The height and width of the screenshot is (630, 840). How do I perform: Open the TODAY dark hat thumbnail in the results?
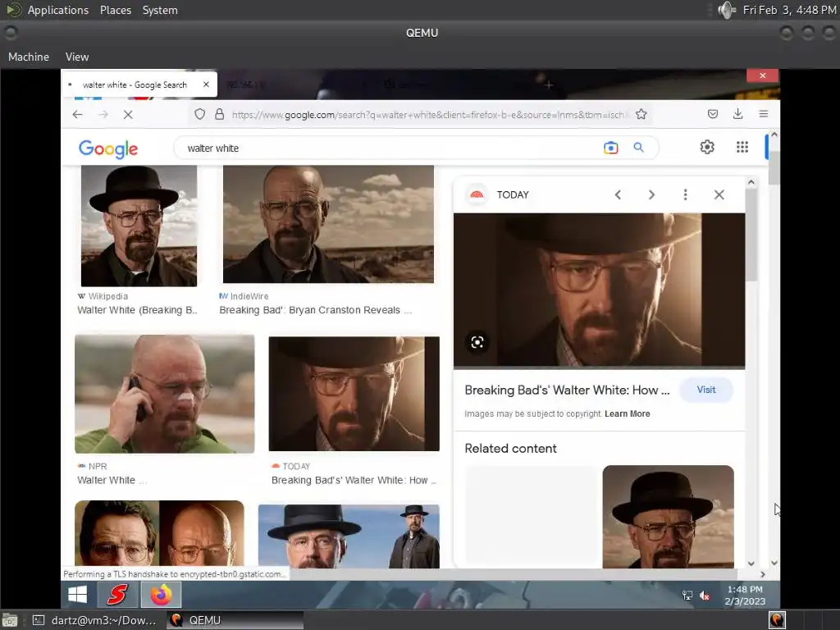pos(354,394)
